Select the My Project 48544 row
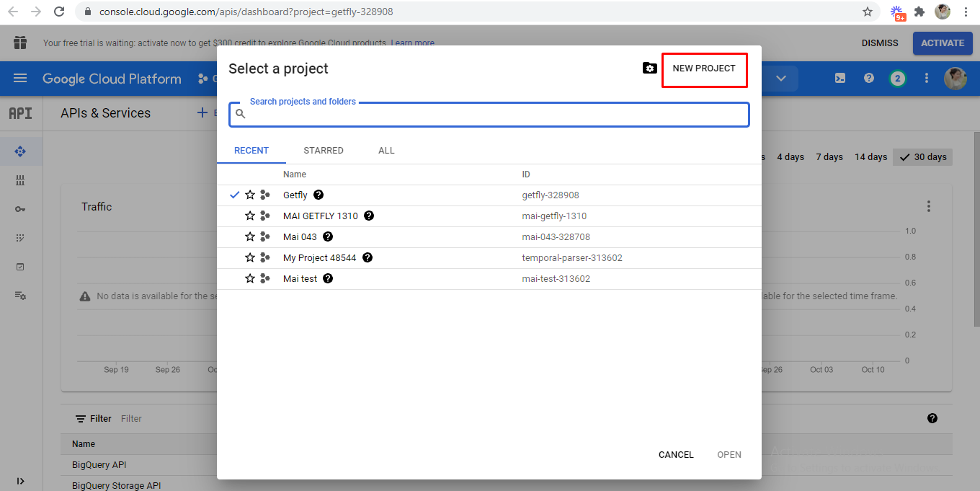Viewport: 980px width, 491px height. coord(319,257)
